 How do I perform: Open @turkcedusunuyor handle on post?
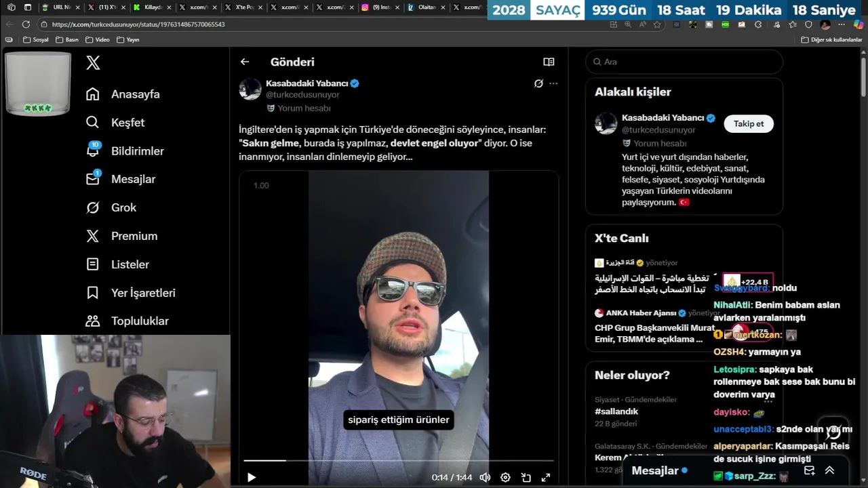point(302,95)
